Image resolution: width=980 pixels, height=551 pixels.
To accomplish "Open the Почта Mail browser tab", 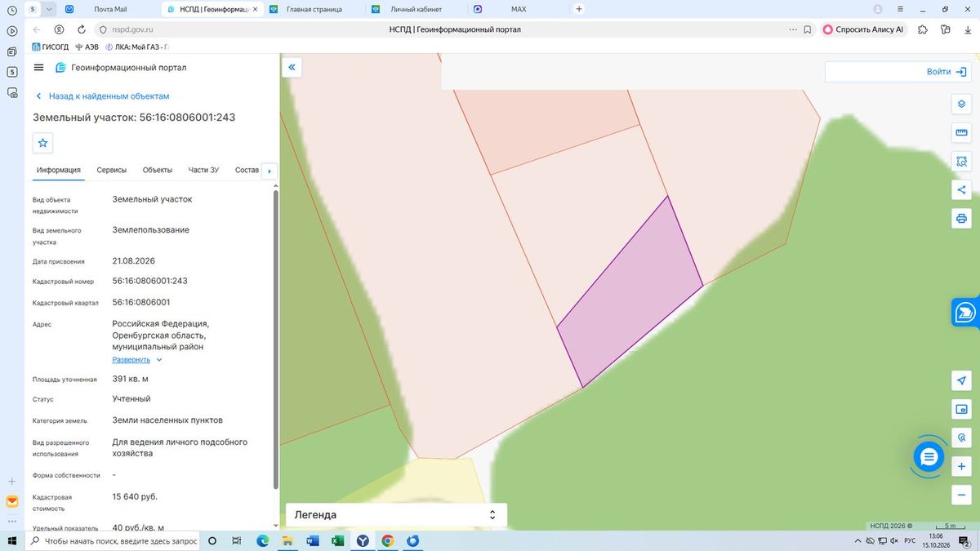I will click(x=109, y=9).
